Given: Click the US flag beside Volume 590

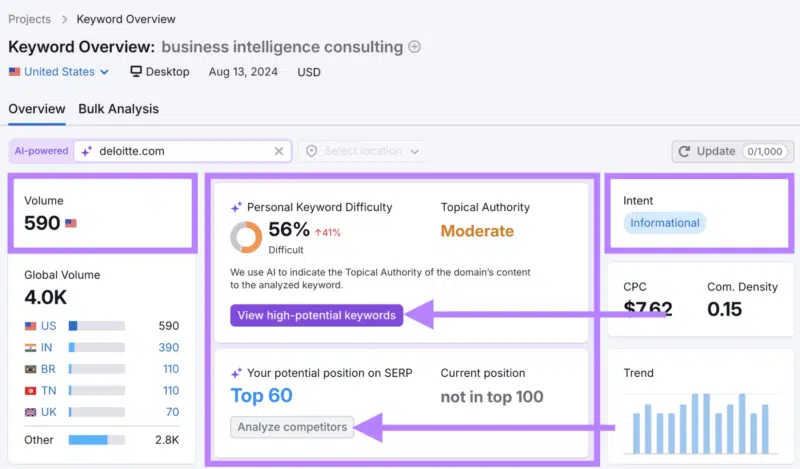Looking at the screenshot, I should pos(71,223).
